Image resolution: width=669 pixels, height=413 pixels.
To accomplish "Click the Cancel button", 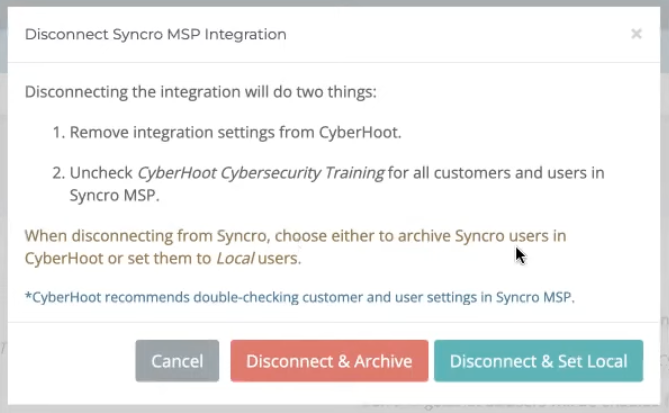I will point(177,361).
